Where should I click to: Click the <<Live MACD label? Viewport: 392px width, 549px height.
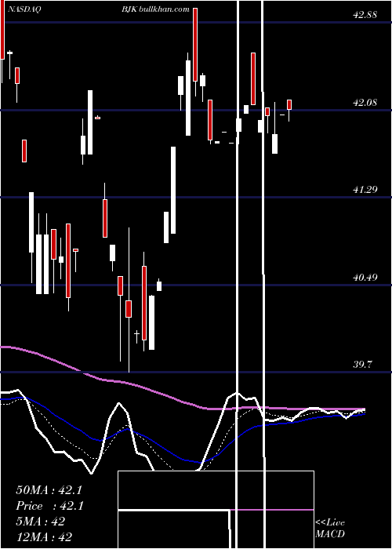pos(330,528)
